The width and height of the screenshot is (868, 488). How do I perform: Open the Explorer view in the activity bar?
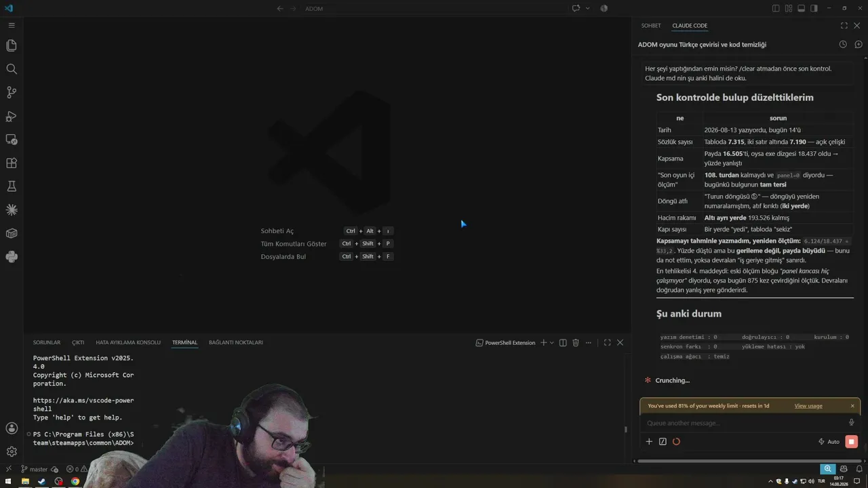(12, 45)
